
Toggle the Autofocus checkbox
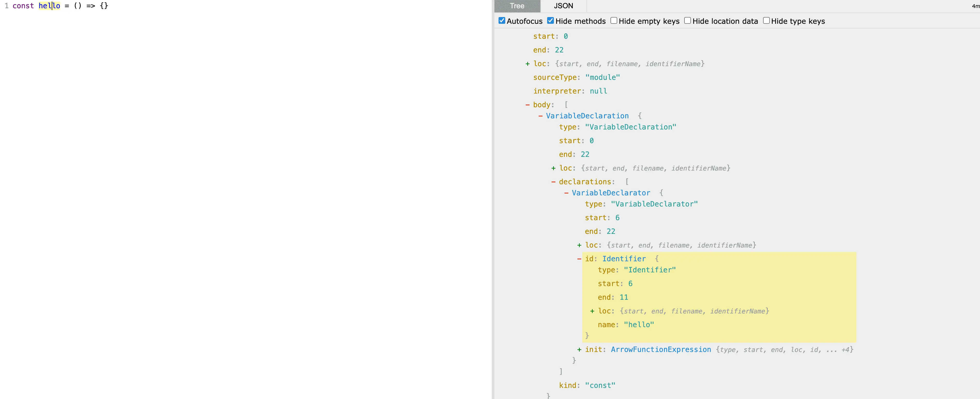pyautogui.click(x=502, y=21)
